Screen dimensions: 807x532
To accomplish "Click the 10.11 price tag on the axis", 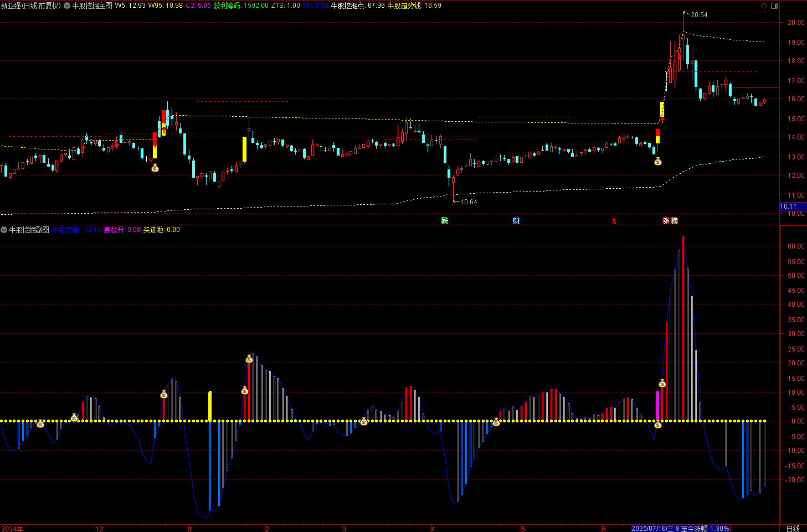I will click(x=793, y=206).
